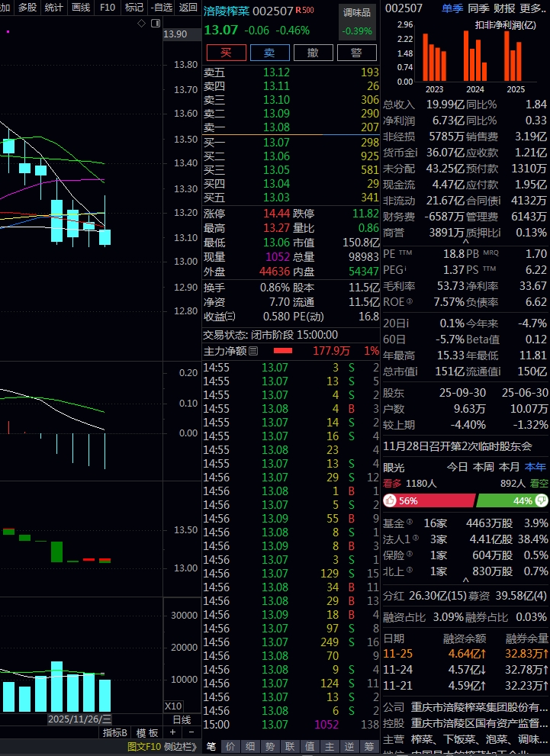Viewport: 550px width, 756px height.
Task: Switch to the 值 value tab
Action: 310,746
